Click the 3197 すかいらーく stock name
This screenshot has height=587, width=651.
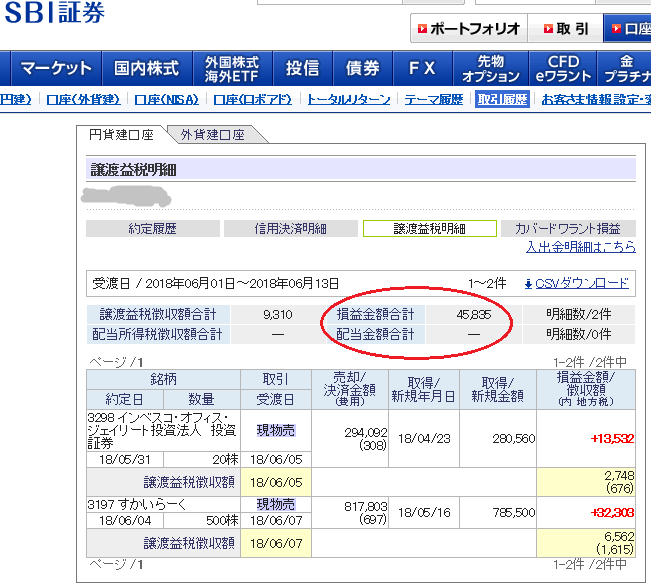point(137,505)
